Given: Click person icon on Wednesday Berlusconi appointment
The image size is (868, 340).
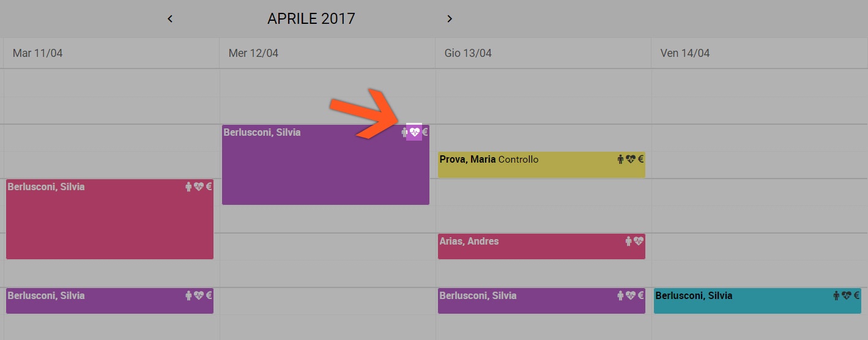Looking at the screenshot, I should pos(404,132).
